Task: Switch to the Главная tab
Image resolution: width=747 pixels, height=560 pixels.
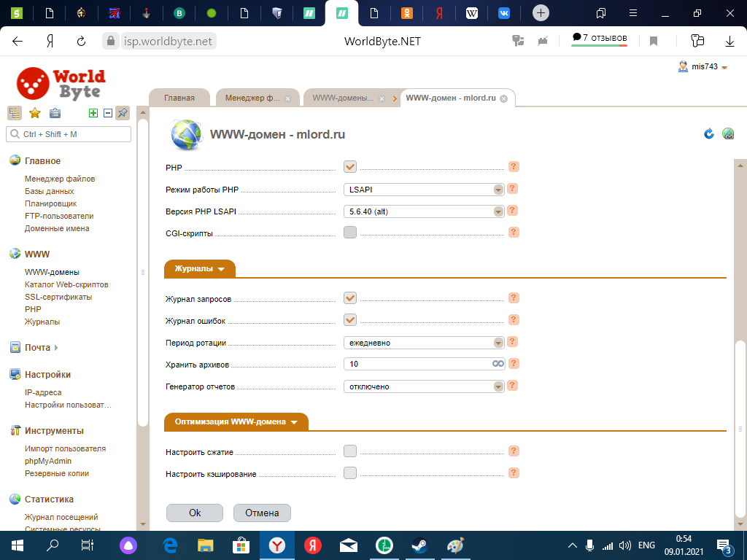Action: pos(179,98)
